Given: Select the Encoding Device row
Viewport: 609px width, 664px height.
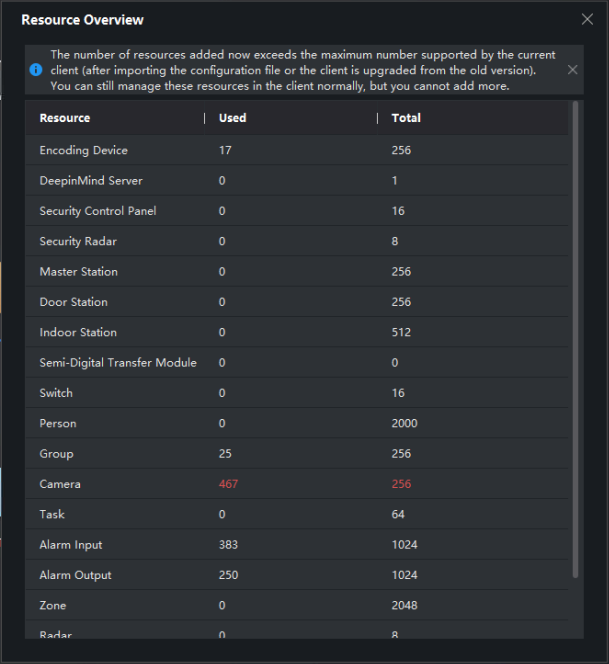Looking at the screenshot, I should click(84, 150).
